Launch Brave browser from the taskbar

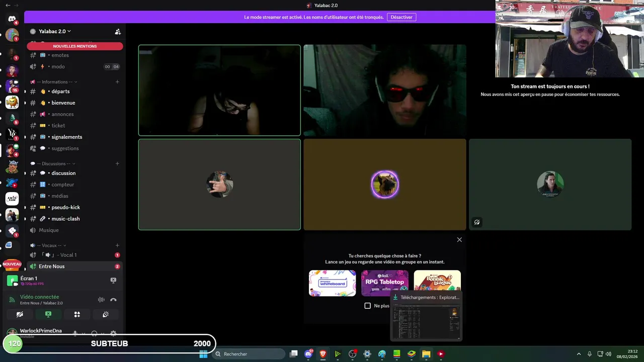tap(323, 354)
